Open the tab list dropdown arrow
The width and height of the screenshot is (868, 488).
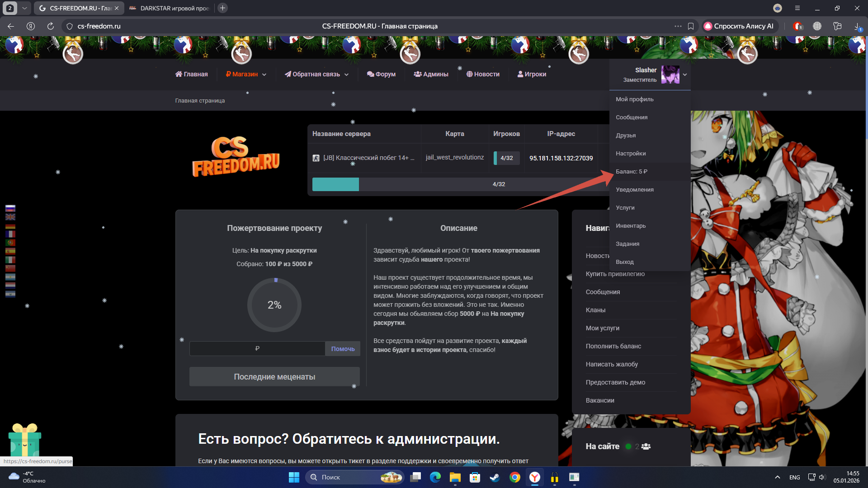tap(24, 8)
